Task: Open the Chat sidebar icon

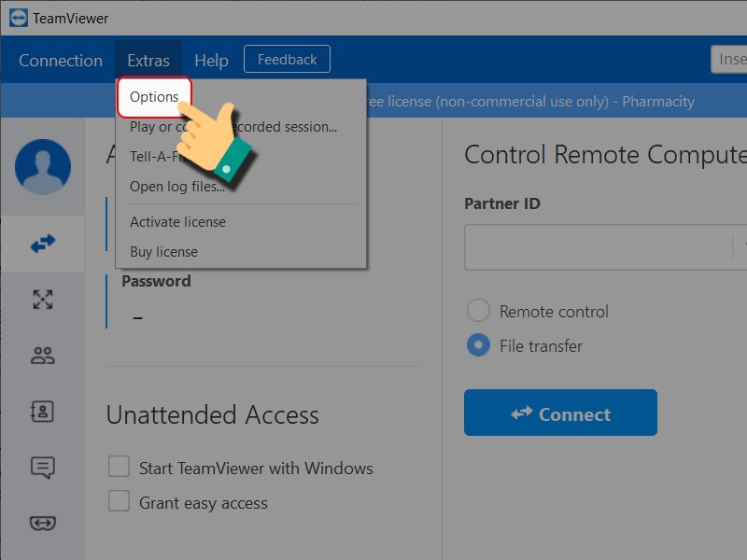Action: pyautogui.click(x=43, y=468)
